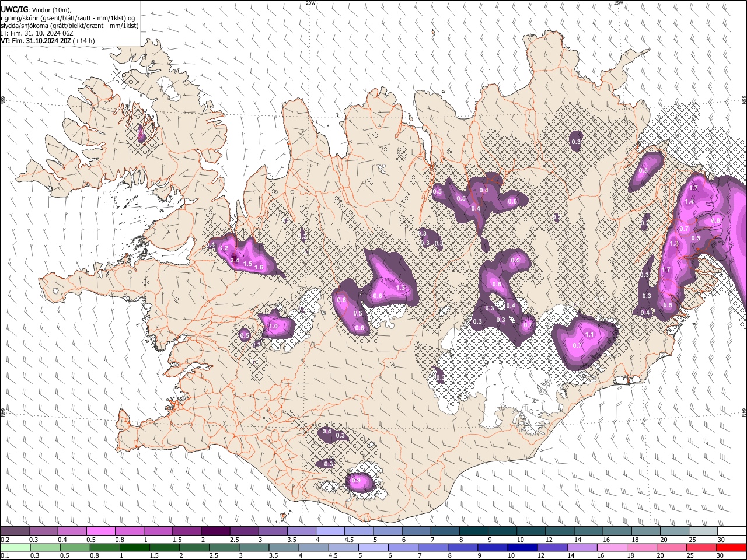Select the "slydda/snjókoma" legend description line

[x=69, y=26]
